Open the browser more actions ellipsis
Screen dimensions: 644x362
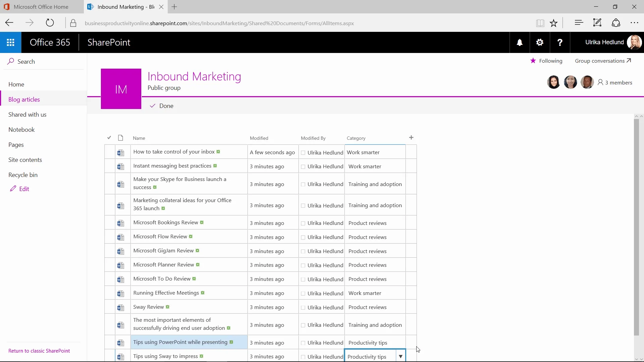[634, 23]
